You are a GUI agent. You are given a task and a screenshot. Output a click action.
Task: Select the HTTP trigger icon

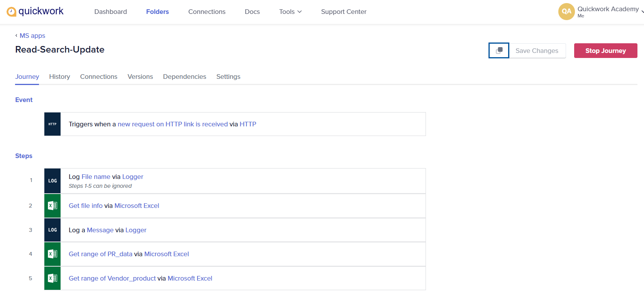[x=52, y=124]
